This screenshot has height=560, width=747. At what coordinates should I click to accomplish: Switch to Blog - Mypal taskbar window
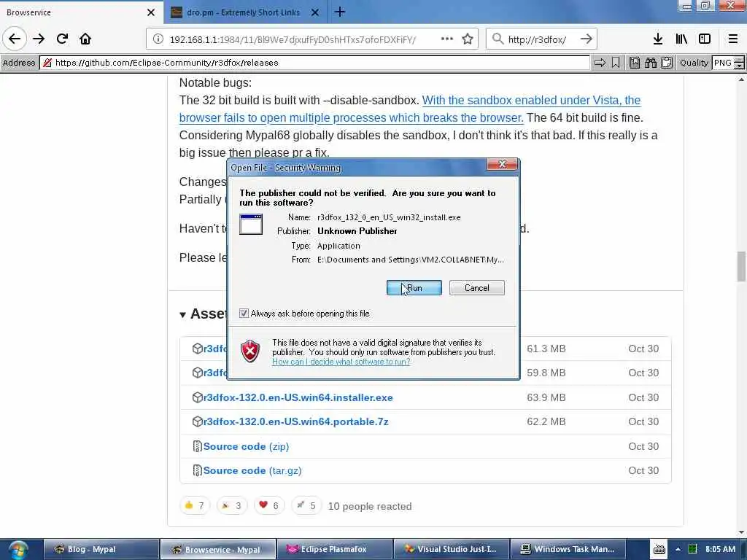coord(101,550)
